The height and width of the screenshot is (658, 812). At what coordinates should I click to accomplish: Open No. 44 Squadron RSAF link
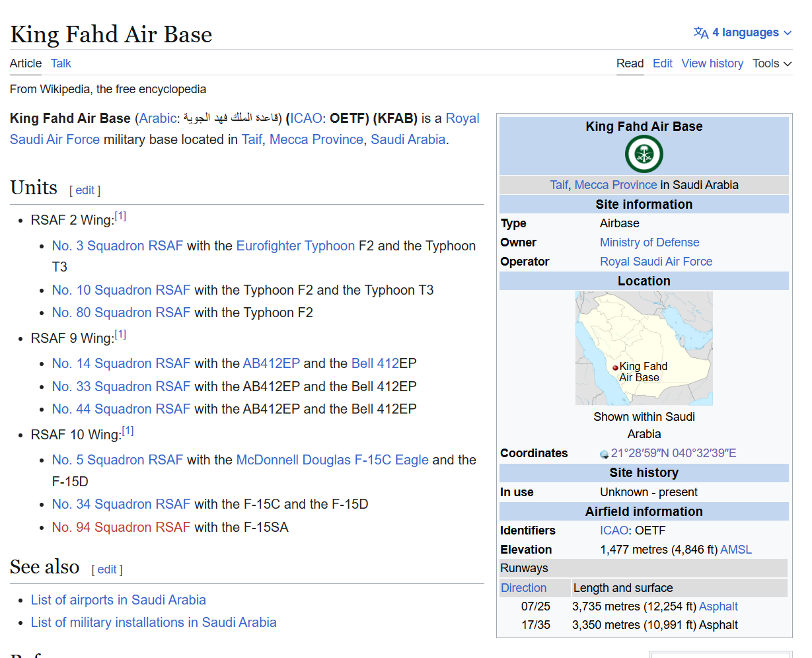tap(121, 409)
